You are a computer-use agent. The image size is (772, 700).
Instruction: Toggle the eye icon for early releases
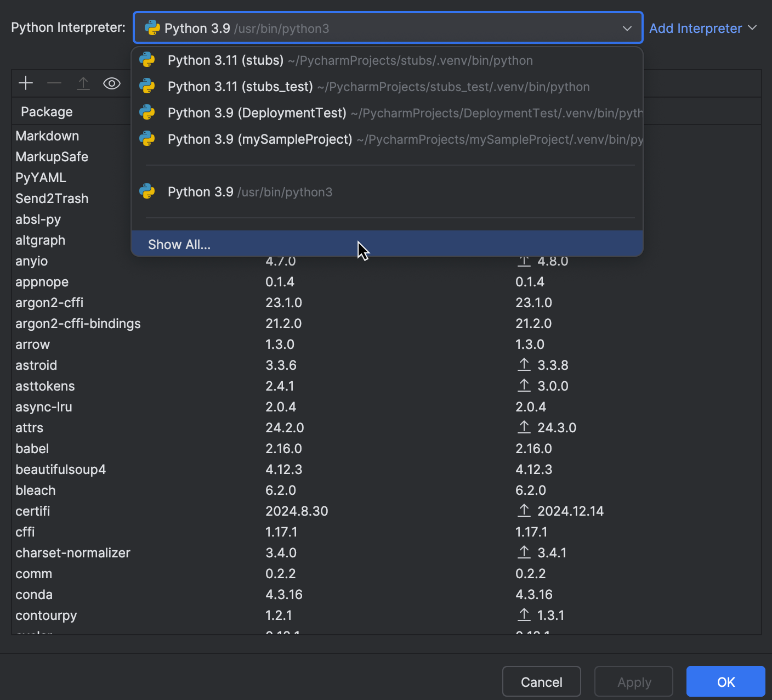coord(111,83)
